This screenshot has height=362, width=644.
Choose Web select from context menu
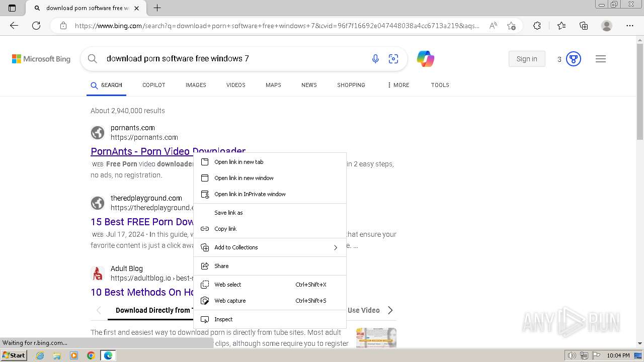(270, 285)
